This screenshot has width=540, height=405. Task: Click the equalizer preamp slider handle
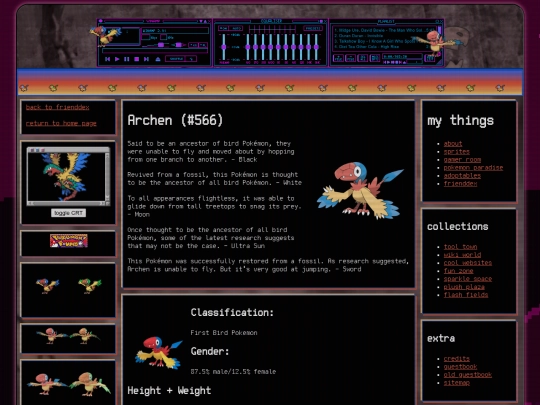pos(224,47)
